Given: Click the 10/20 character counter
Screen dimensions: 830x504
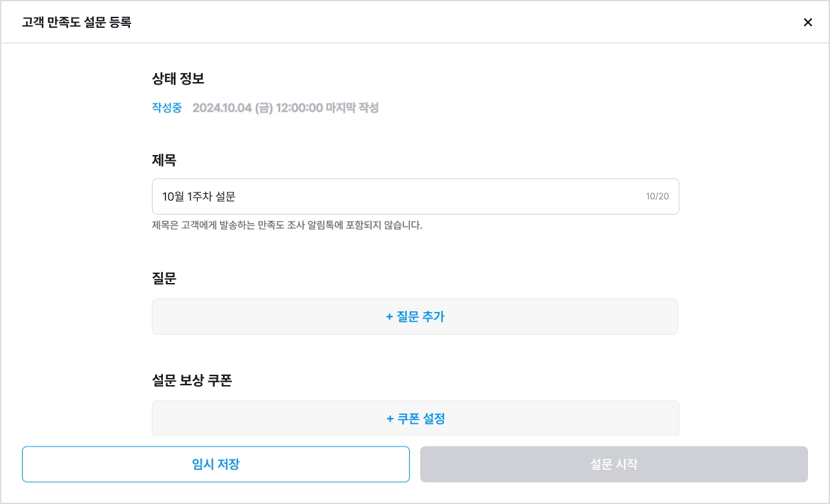Looking at the screenshot, I should (657, 196).
